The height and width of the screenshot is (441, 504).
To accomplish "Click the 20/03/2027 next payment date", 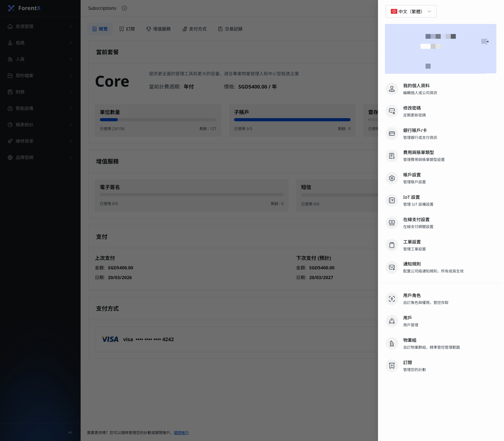I will click(x=321, y=278).
